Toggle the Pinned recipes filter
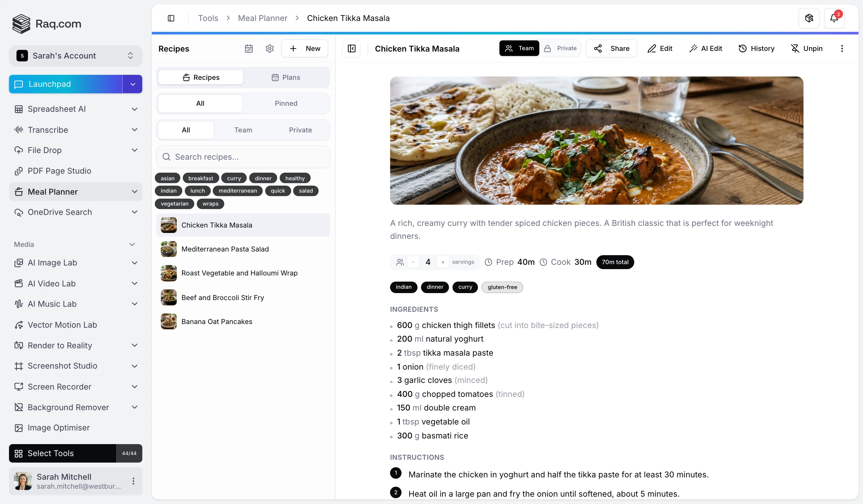Image resolution: width=863 pixels, height=504 pixels. pyautogui.click(x=286, y=103)
